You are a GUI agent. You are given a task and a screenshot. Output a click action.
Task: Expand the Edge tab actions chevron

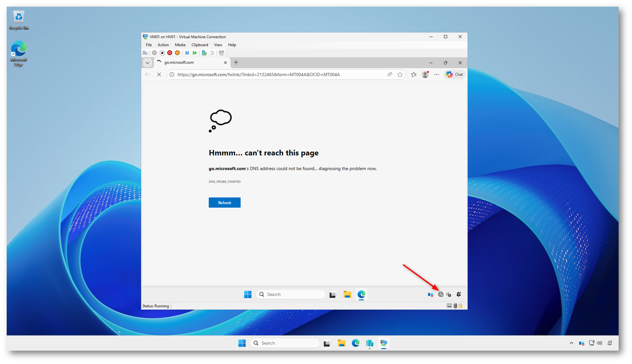point(147,63)
